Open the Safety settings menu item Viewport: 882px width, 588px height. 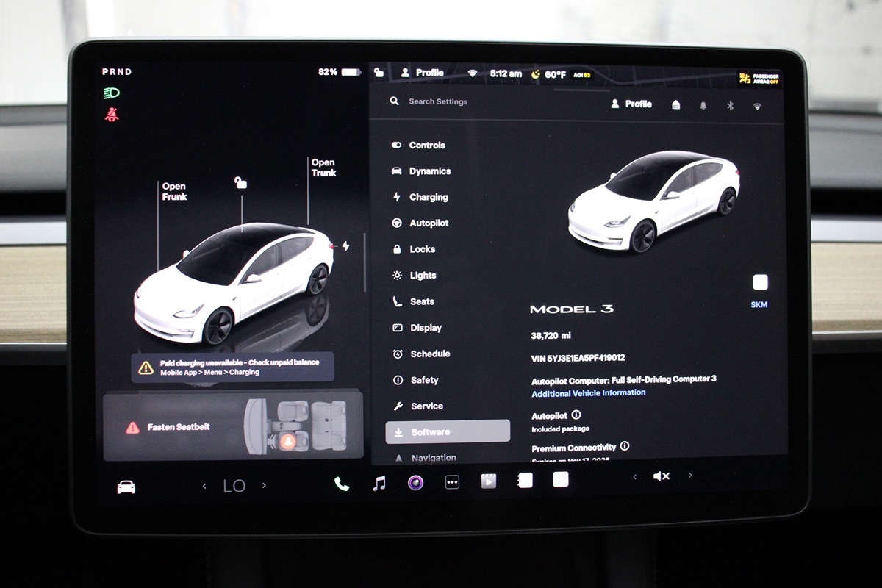pyautogui.click(x=424, y=380)
